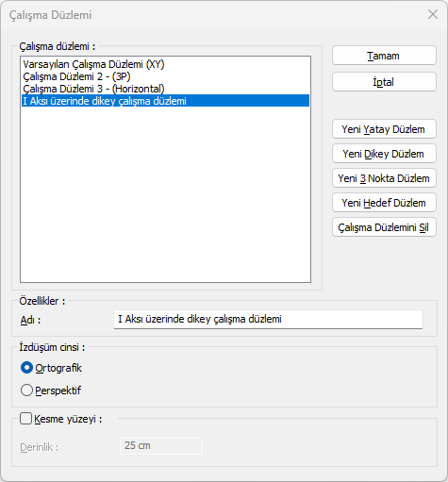448x482 pixels.
Task: Click into the Adı name field
Action: [268, 320]
